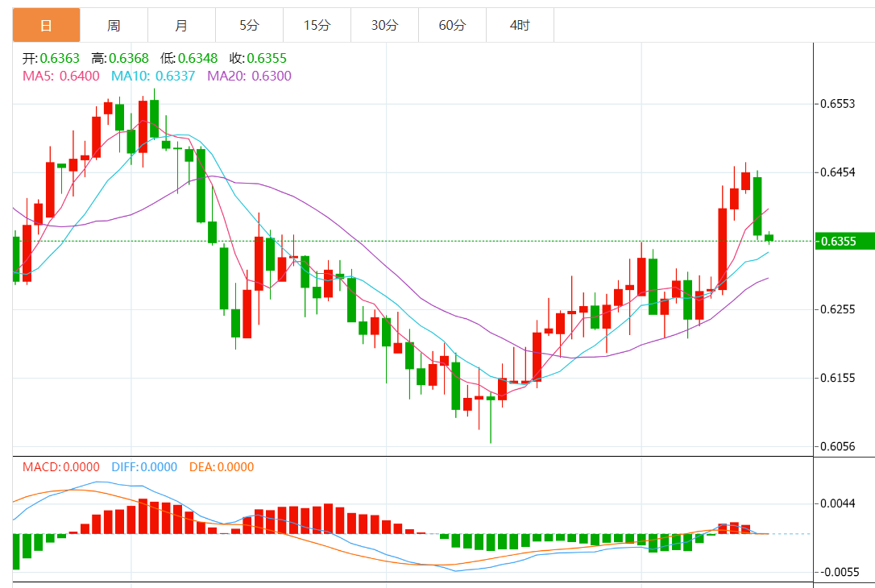The image size is (875, 588).
Task: Choose the 15分 timeframe tab
Action: (317, 26)
